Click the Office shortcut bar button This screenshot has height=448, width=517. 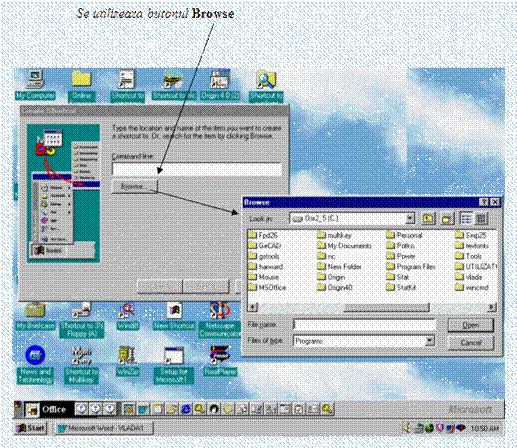point(48,409)
